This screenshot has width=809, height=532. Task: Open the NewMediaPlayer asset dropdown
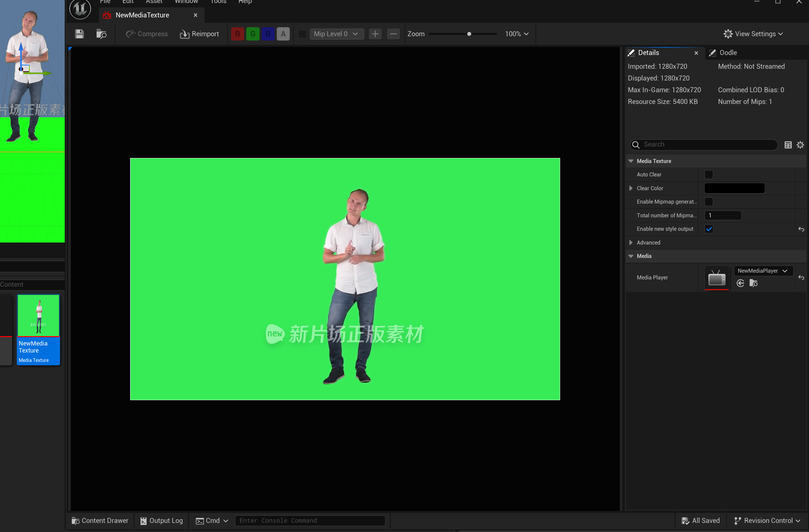[763, 271]
